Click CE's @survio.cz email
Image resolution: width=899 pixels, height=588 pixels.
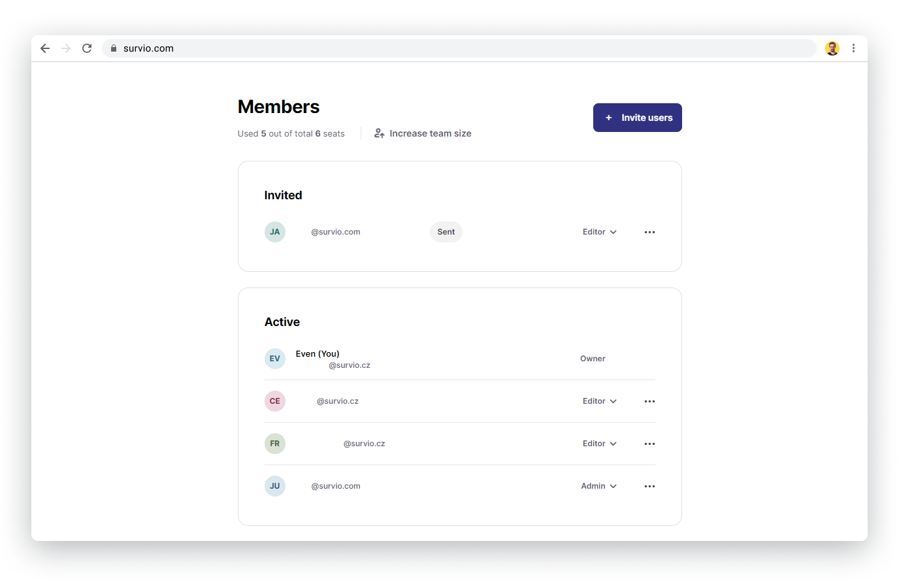[338, 401]
